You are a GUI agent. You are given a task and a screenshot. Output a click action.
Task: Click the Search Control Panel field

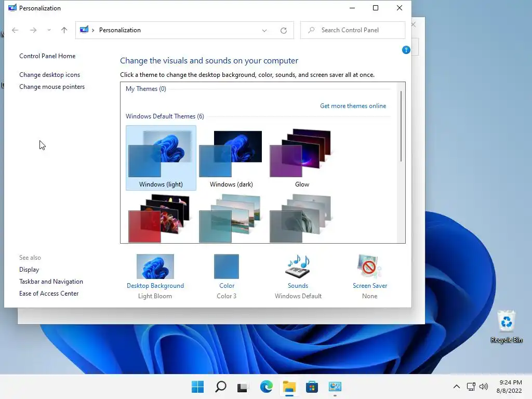coord(353,30)
